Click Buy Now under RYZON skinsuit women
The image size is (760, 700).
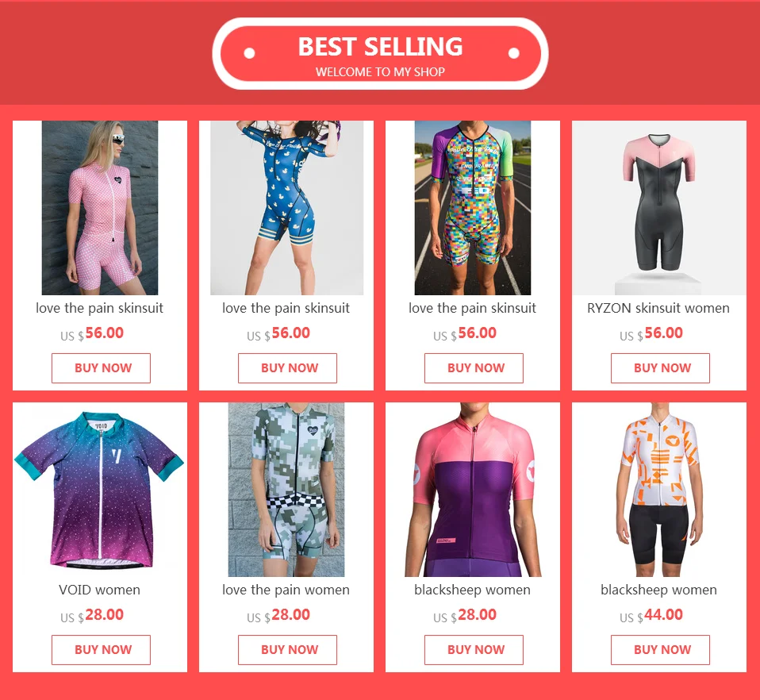(660, 368)
